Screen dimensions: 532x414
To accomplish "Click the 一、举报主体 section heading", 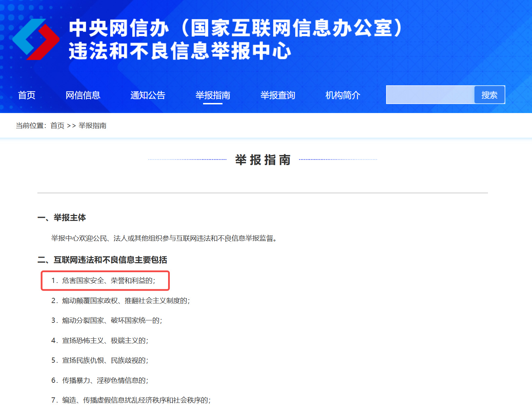I will (x=62, y=217).
